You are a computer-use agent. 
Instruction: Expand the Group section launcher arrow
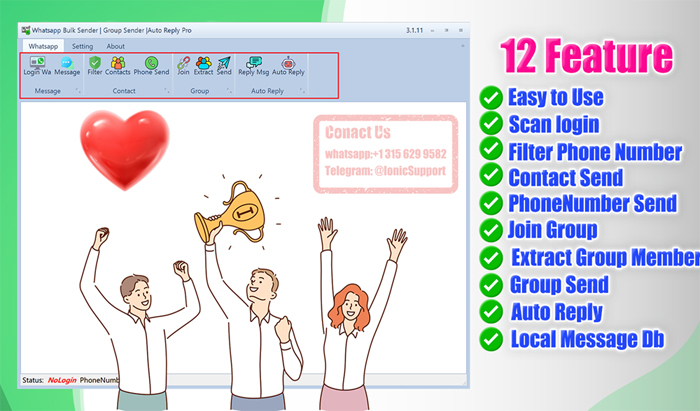229,91
